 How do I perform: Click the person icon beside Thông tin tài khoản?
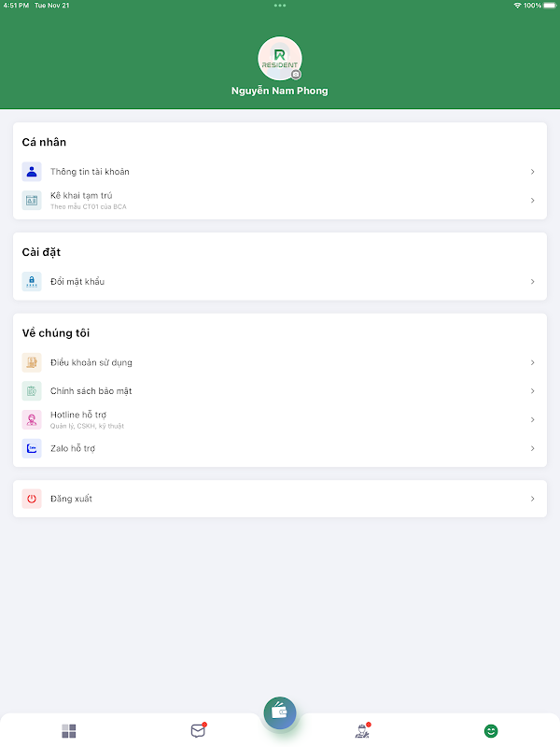32,172
